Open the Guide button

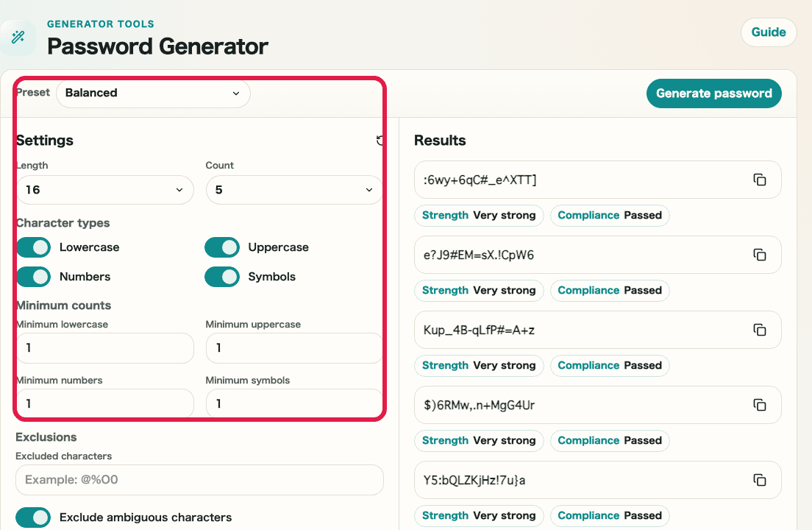tap(769, 32)
